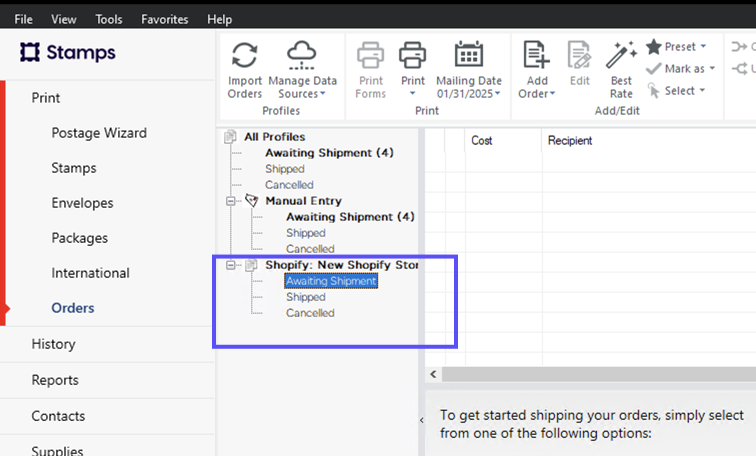Select Shopify: New Shopify Store profile

tap(342, 265)
